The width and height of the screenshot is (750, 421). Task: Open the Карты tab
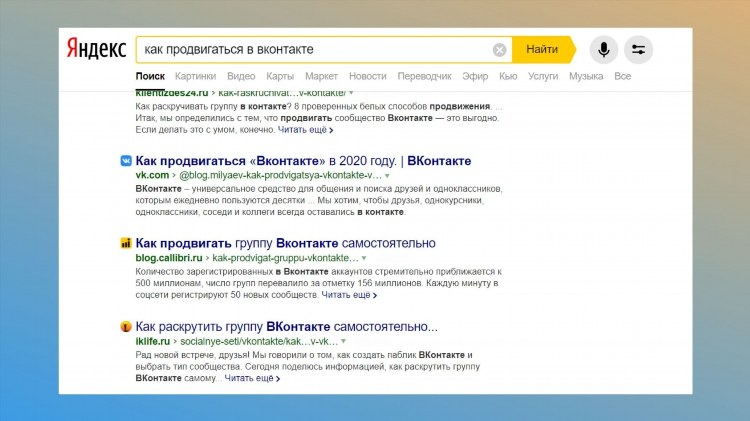coord(280,76)
